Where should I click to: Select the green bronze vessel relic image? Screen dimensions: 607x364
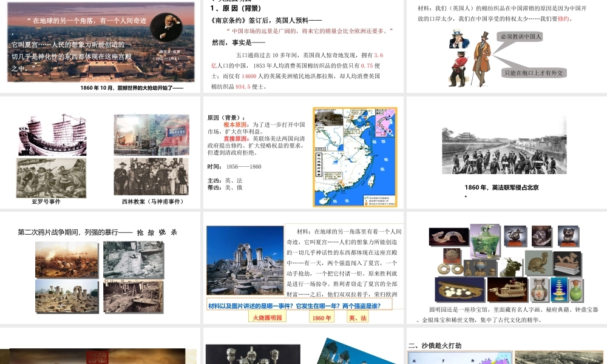click(x=485, y=241)
